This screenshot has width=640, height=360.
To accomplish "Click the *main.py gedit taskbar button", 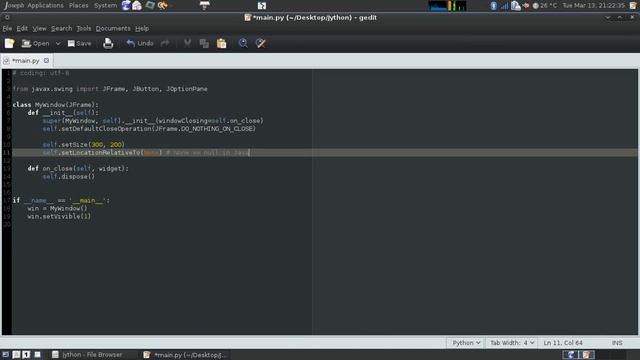I will click(x=185, y=355).
